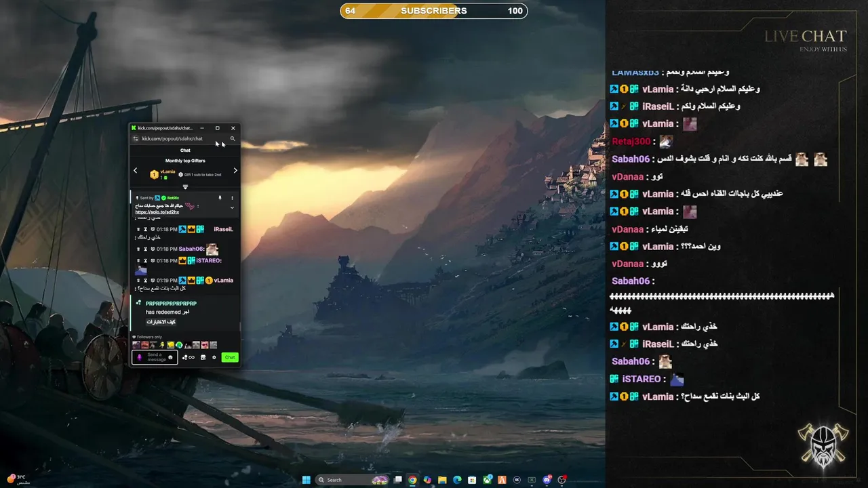868x488 pixels.
Task: Go to next gifter with right arrow
Action: pyautogui.click(x=235, y=171)
